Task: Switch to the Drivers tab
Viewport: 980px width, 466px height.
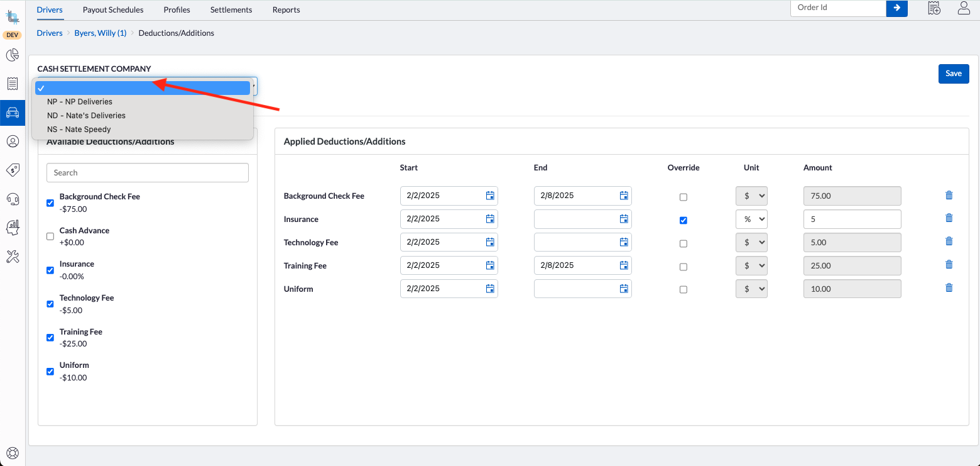Action: [x=50, y=10]
